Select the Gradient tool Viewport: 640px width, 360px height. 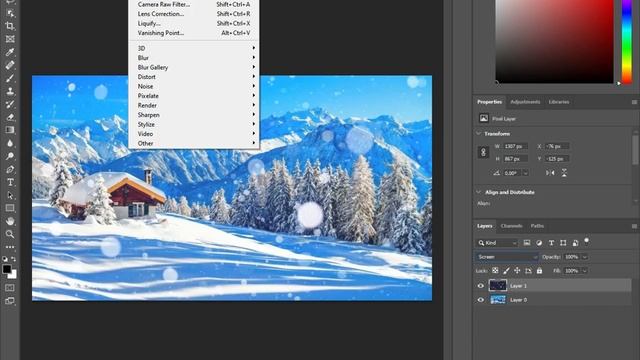(10, 130)
